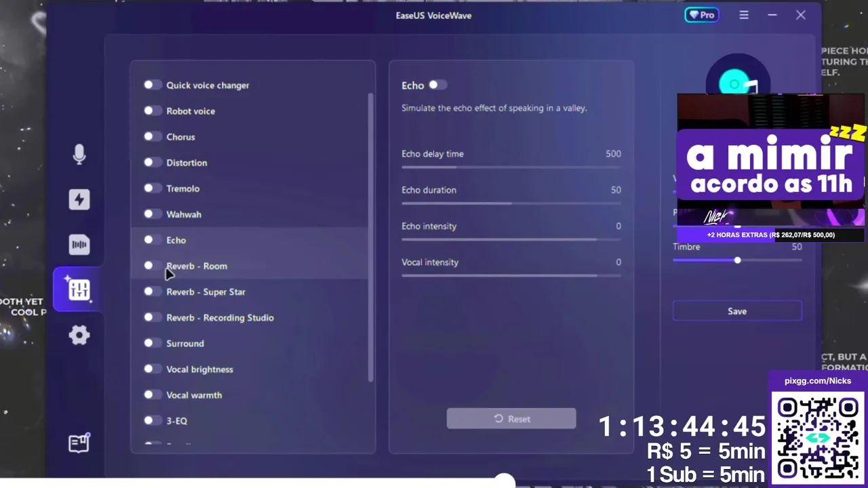
Task: Click the effects list scrollbar
Action: (370, 237)
